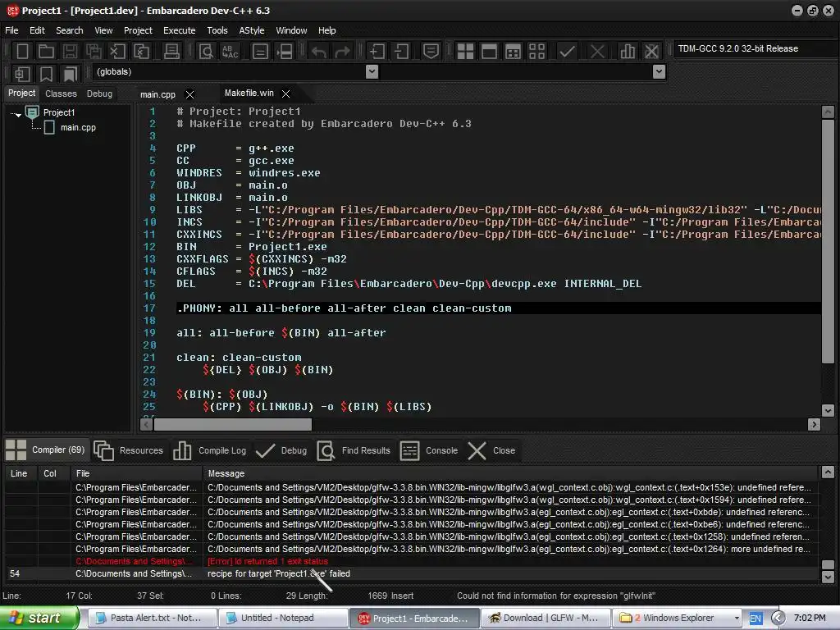
Task: Open the Find Results tab
Action: point(354,450)
